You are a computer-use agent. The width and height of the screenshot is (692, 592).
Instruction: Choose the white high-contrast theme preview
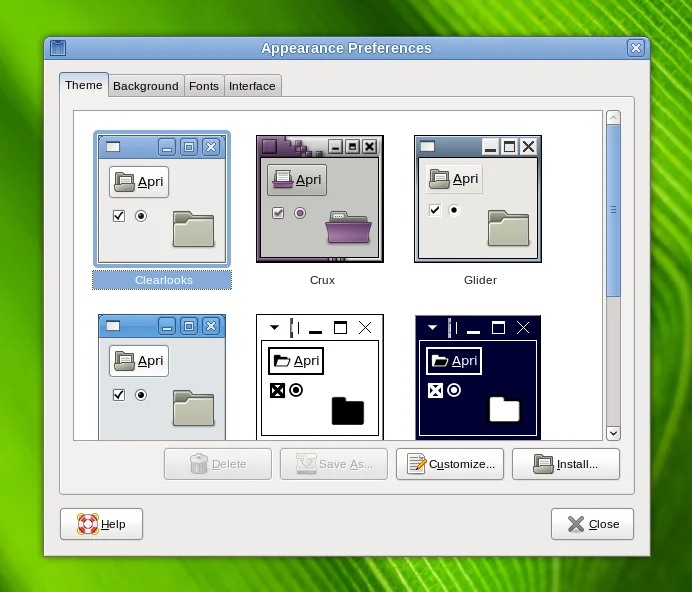[320, 377]
